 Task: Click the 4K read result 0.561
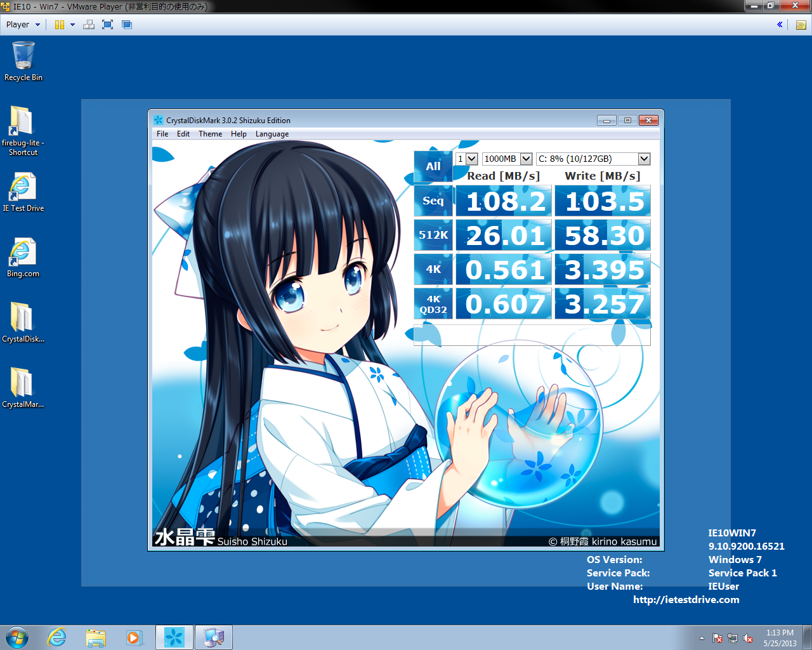504,269
